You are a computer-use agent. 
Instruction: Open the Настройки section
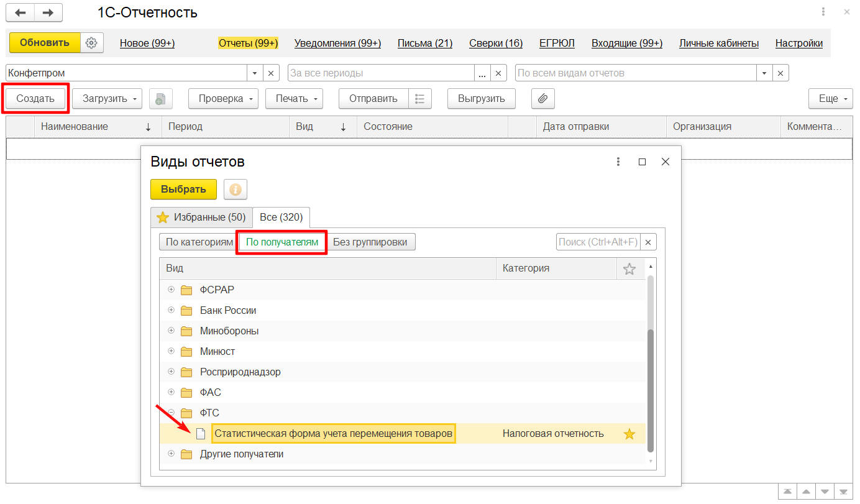(x=799, y=43)
